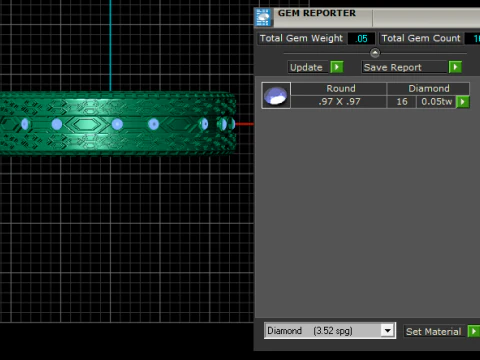Viewport: 480px width, 360px height.
Task: Click the Set Material button
Action: [434, 331]
